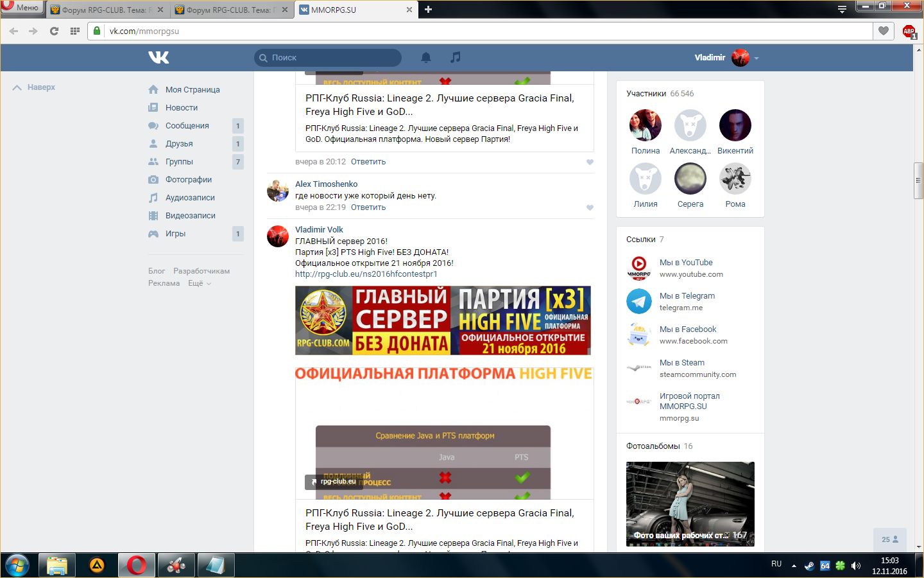Open the music note player icon

pos(456,57)
